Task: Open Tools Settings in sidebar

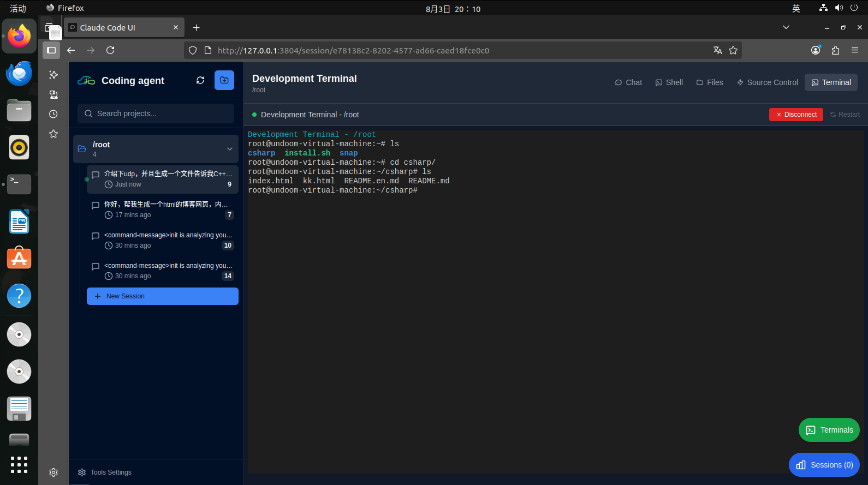Action: point(105,472)
